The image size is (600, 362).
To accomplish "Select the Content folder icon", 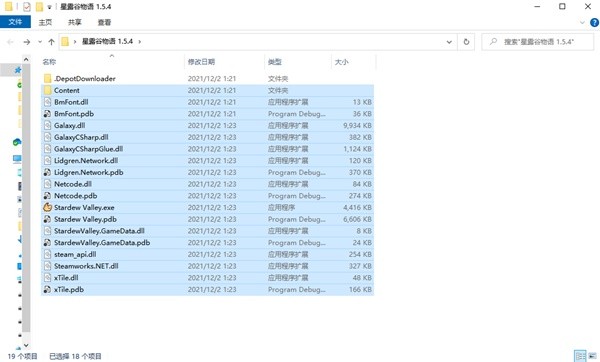I will pos(47,90).
